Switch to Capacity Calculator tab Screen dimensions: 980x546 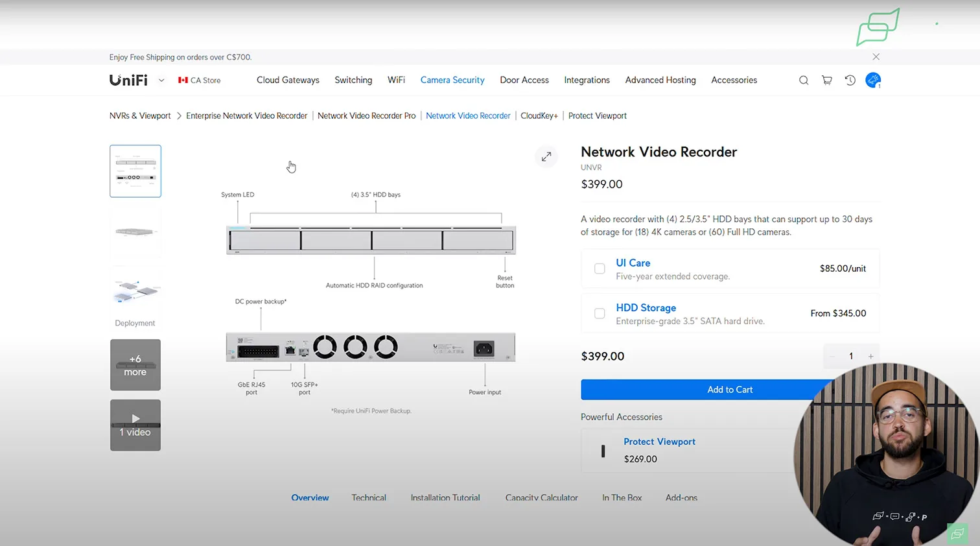tap(541, 498)
